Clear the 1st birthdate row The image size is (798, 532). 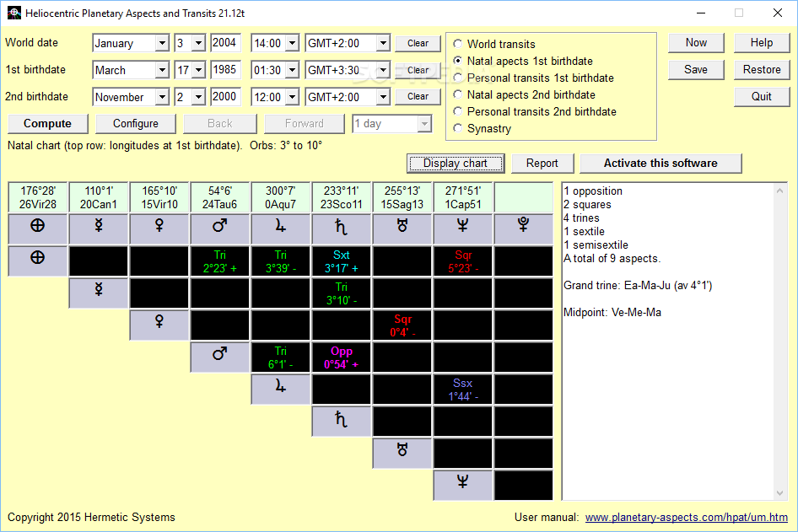click(418, 70)
